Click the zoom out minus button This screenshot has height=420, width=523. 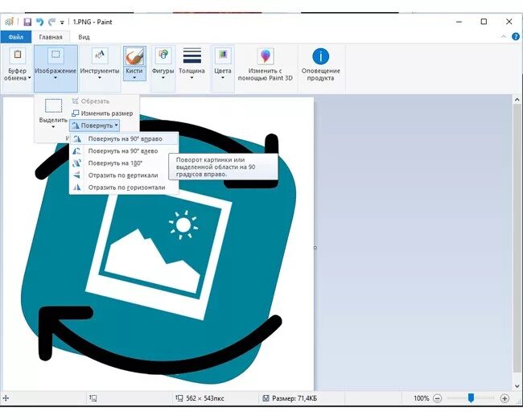[437, 398]
